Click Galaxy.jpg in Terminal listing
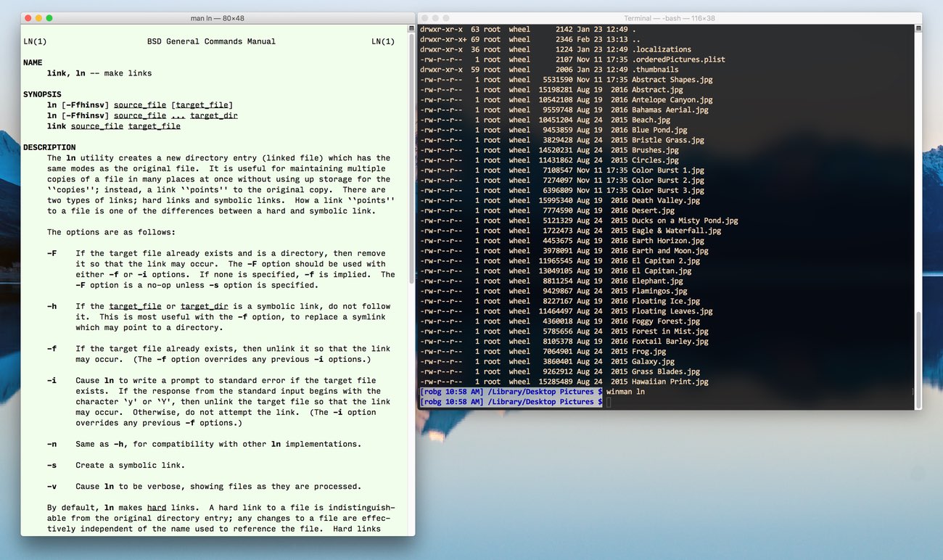 (x=653, y=361)
